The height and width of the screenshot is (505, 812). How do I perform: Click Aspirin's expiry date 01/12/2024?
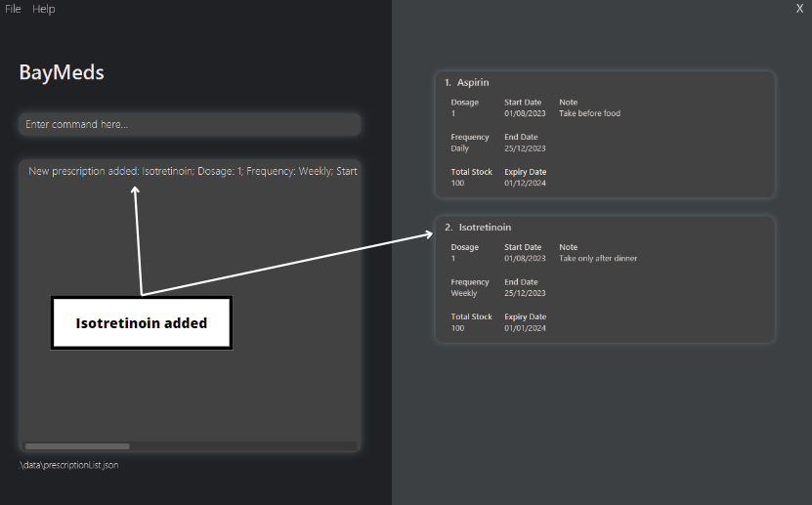tap(525, 183)
